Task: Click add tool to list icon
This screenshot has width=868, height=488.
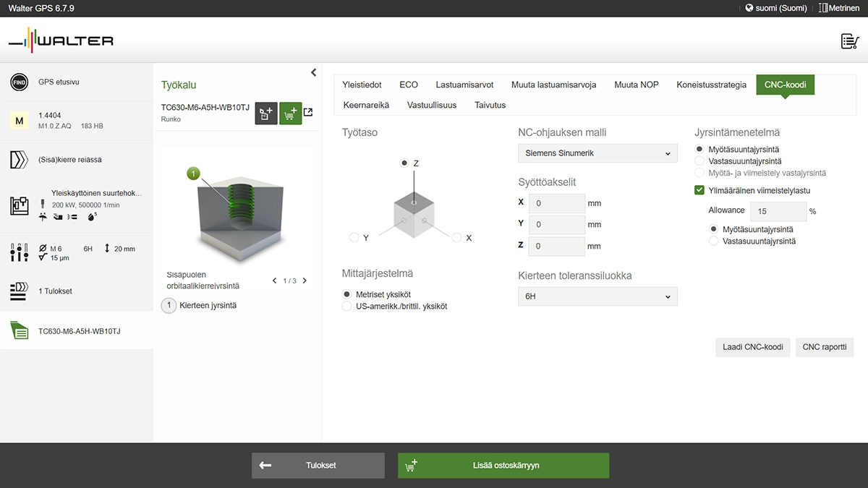Action: click(266, 114)
